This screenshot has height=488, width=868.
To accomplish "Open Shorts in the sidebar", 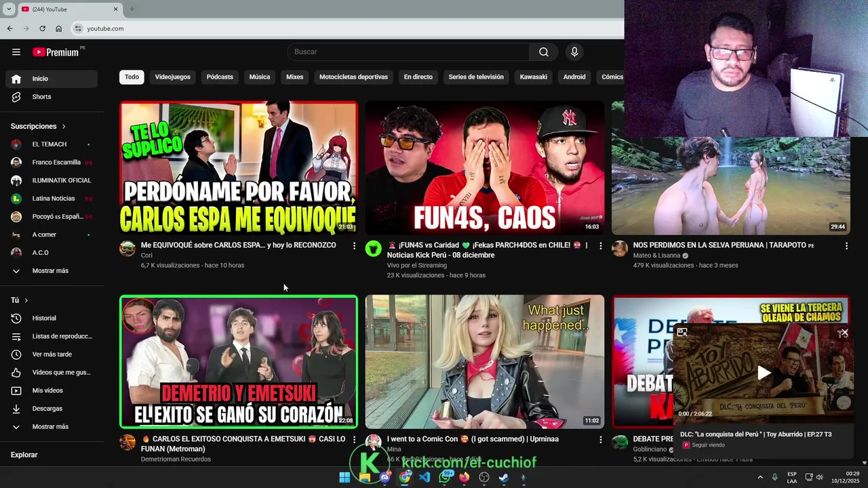I will [x=52, y=97].
